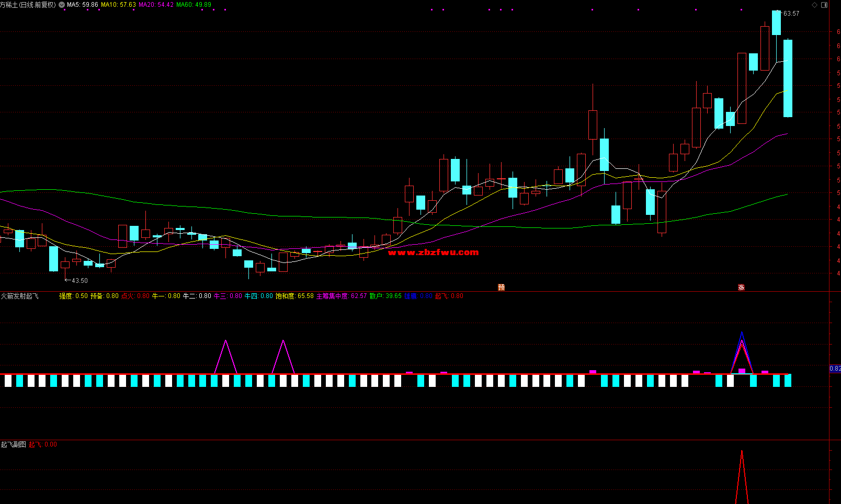The height and width of the screenshot is (504, 841).
Task: Open 起飞副图 sub-chart title
Action: (14, 444)
